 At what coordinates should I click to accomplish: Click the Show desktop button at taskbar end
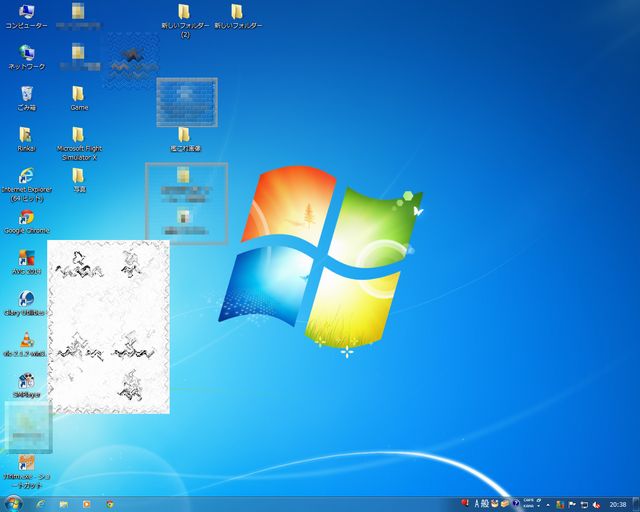[x=636, y=504]
